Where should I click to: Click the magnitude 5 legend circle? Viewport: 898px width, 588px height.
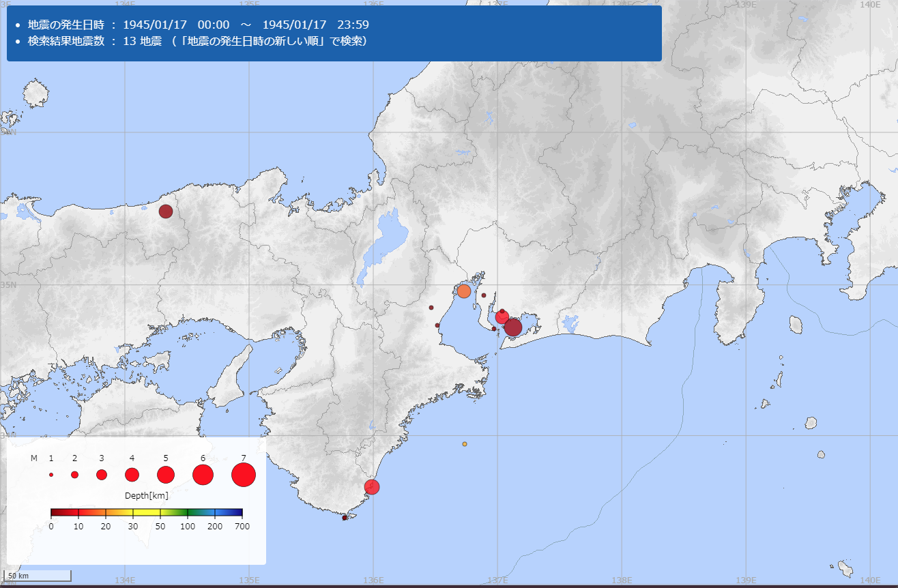click(x=166, y=475)
